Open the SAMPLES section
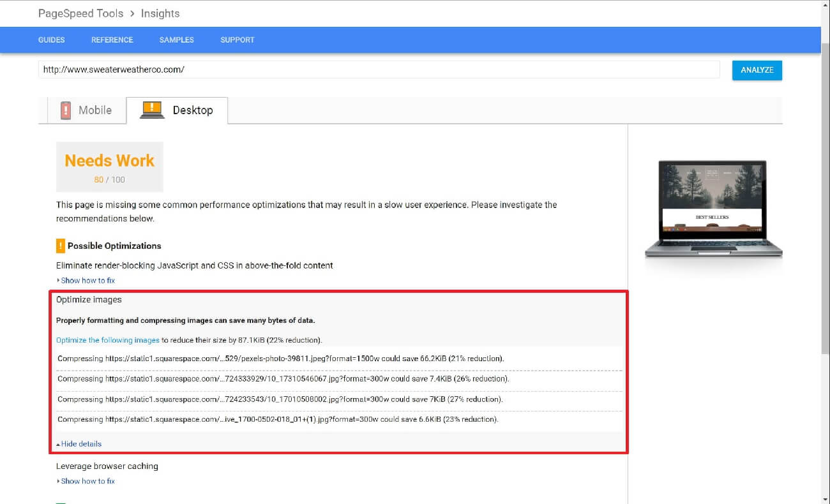Screen dimensions: 830x504 click(176, 40)
